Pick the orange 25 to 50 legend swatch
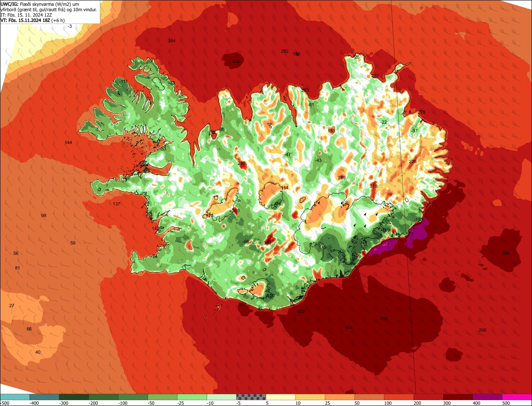 [x=340, y=397]
